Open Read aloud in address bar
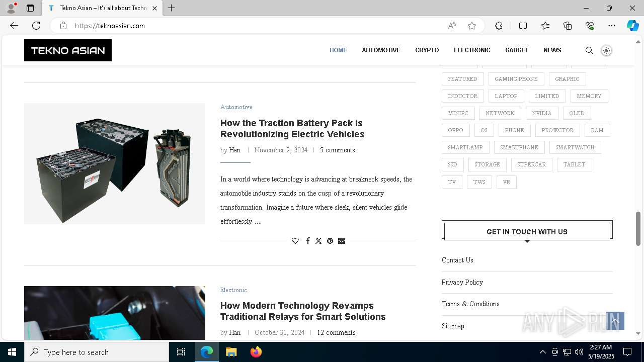Image resolution: width=644 pixels, height=362 pixels. pyautogui.click(x=452, y=26)
